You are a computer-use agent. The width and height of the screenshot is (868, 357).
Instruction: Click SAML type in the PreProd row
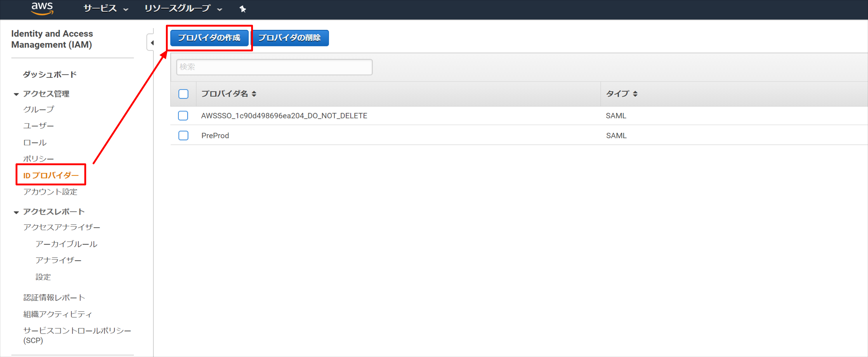point(616,136)
